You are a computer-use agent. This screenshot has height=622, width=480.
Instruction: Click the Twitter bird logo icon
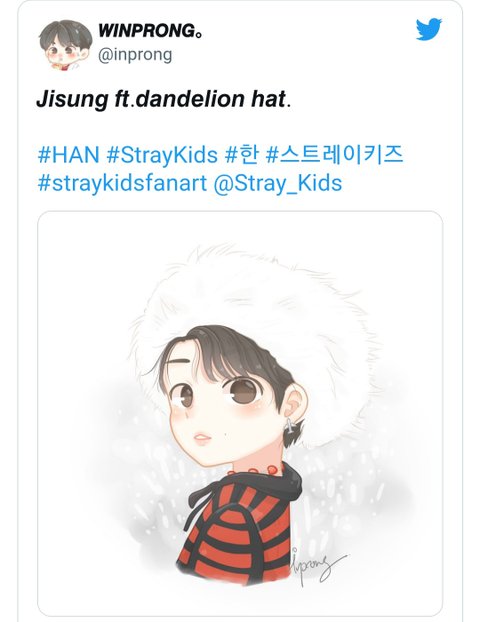429,29
